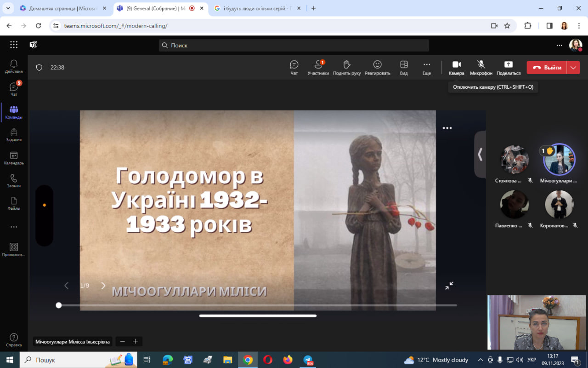
Task: Select the Мічоогуллари participant avatar with raised hand
Action: 559,159
